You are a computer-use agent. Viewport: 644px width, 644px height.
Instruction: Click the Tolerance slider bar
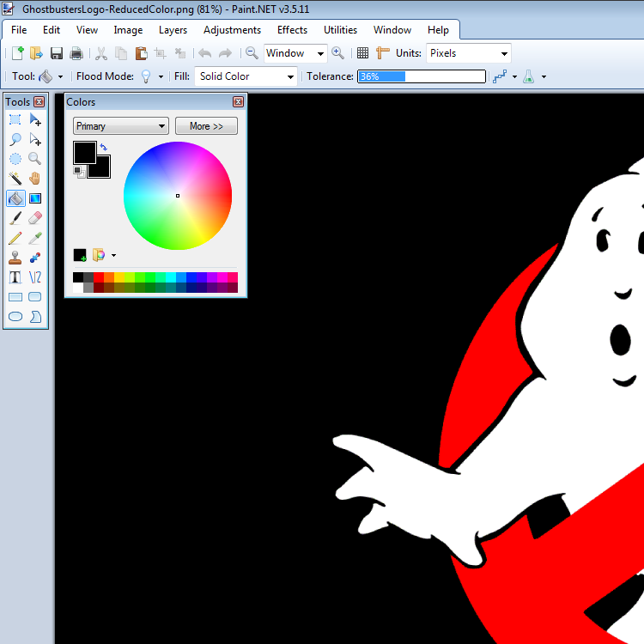(x=422, y=76)
